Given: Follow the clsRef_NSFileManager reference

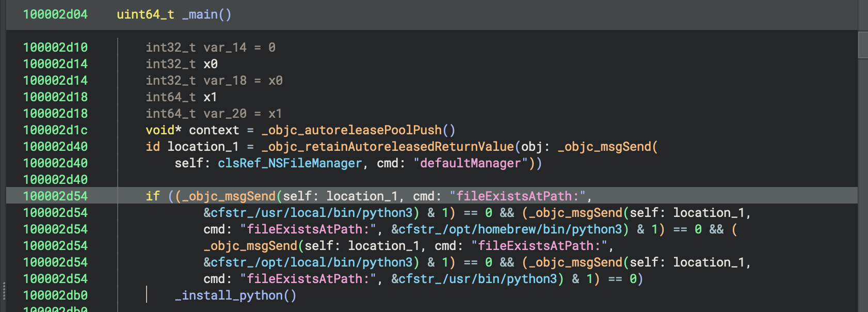Looking at the screenshot, I should (x=290, y=163).
